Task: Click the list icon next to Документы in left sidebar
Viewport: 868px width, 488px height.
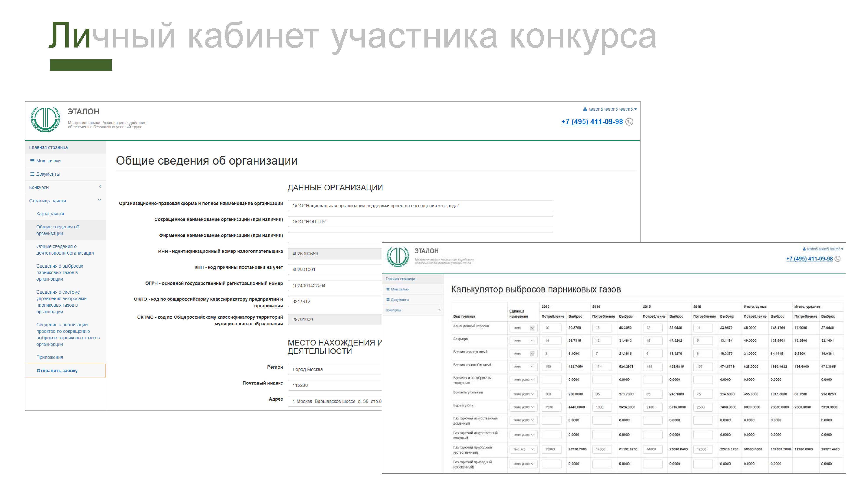Action: tap(32, 174)
